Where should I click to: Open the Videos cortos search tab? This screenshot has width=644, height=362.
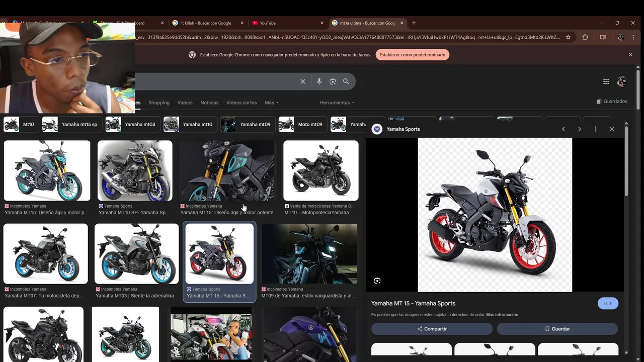(242, 103)
